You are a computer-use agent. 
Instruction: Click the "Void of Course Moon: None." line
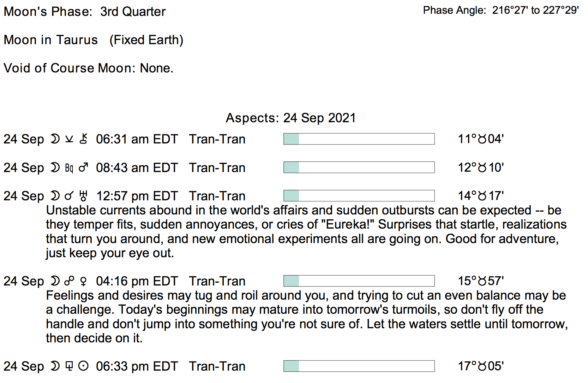click(89, 68)
